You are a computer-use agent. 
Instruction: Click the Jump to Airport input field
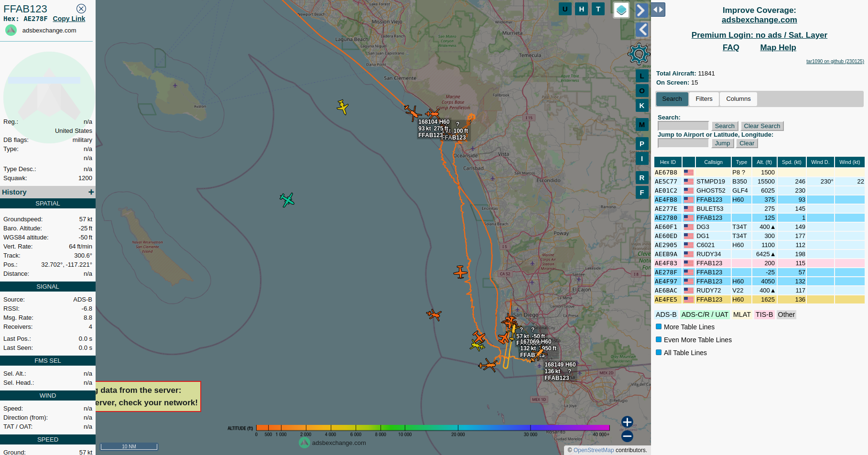(x=683, y=143)
